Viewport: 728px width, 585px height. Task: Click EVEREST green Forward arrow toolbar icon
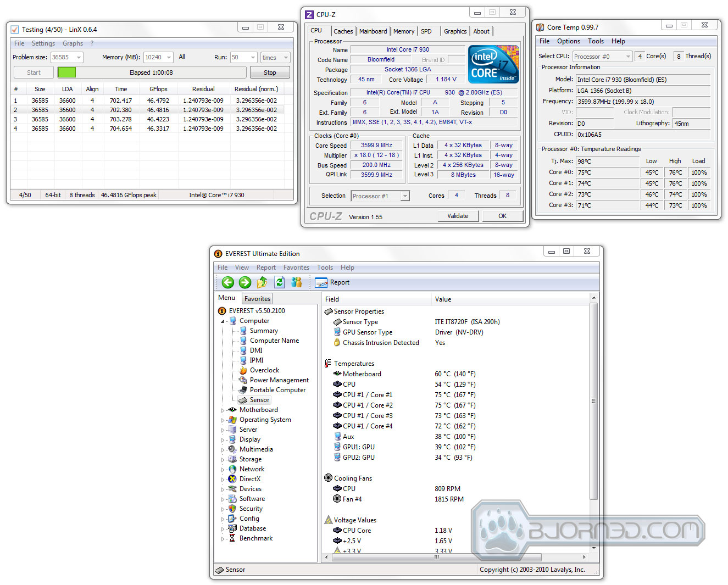tap(245, 282)
